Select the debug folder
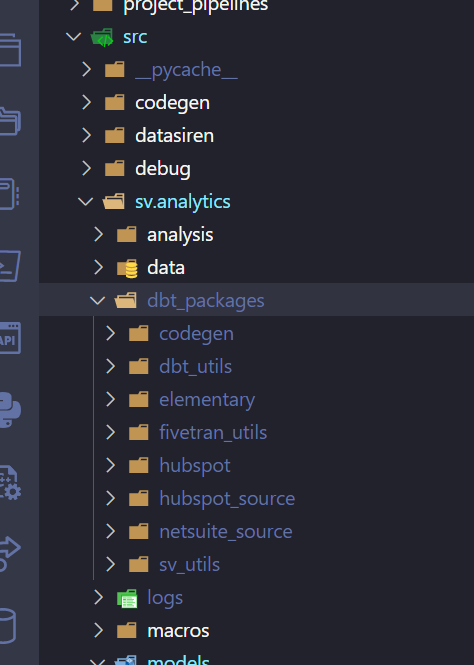The height and width of the screenshot is (665, 474). 163,169
